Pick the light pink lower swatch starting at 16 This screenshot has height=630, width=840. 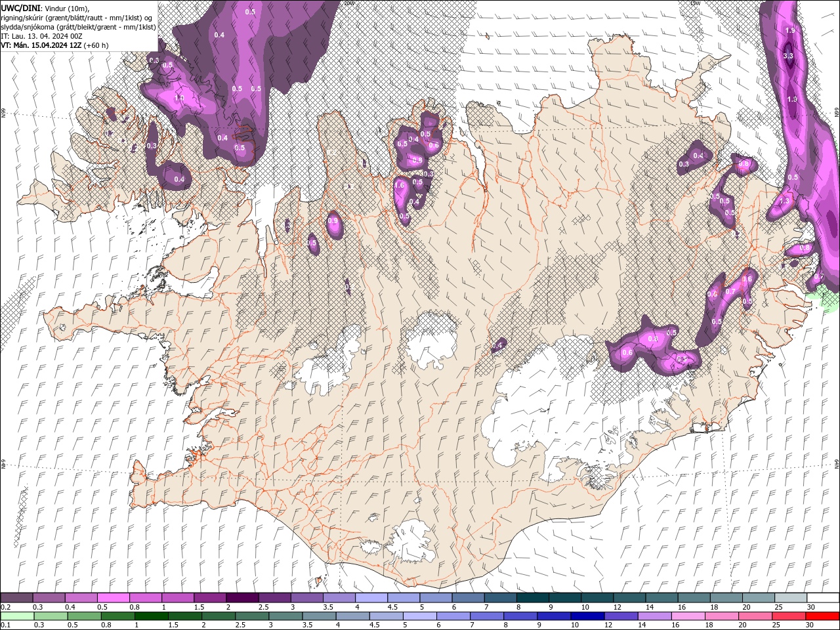(x=687, y=616)
